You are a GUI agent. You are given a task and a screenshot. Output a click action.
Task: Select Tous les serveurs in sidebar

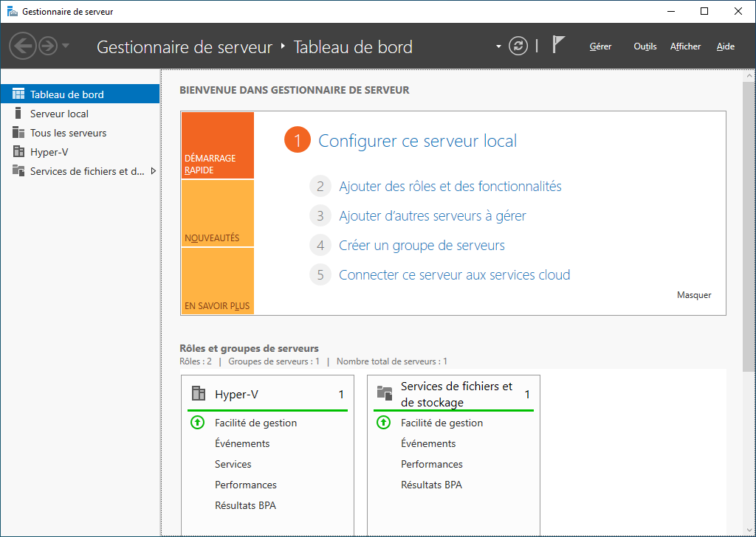(x=68, y=133)
